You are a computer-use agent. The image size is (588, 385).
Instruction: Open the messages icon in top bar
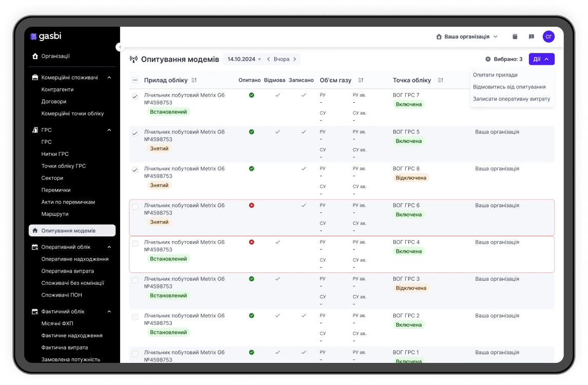click(532, 36)
